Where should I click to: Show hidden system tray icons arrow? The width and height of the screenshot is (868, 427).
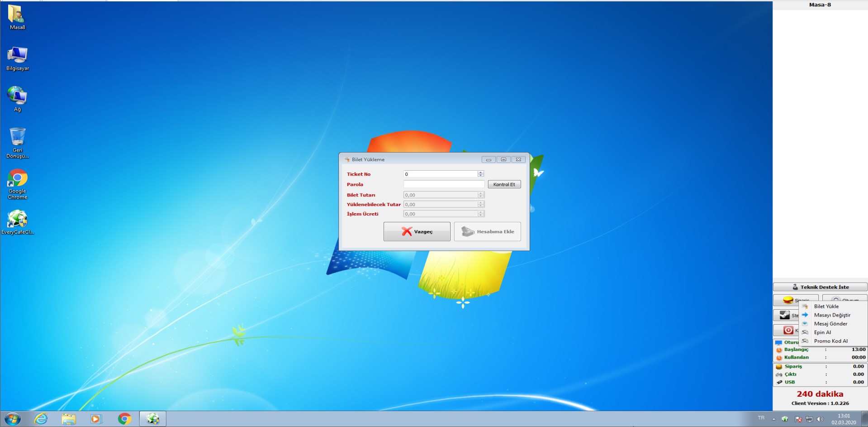[774, 419]
